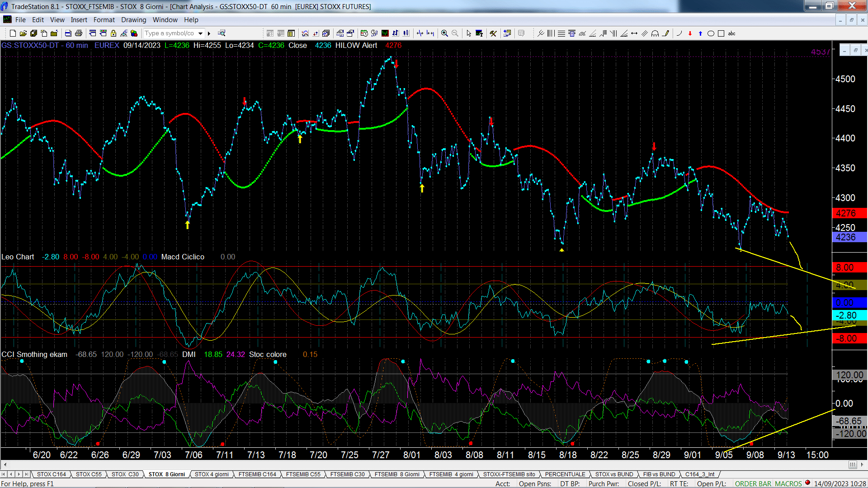Switch to the STOX C164 tab

[x=51, y=474]
